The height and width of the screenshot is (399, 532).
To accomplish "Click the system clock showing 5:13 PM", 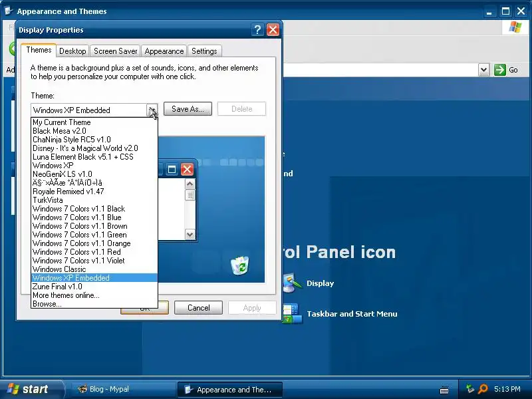I will 507,389.
